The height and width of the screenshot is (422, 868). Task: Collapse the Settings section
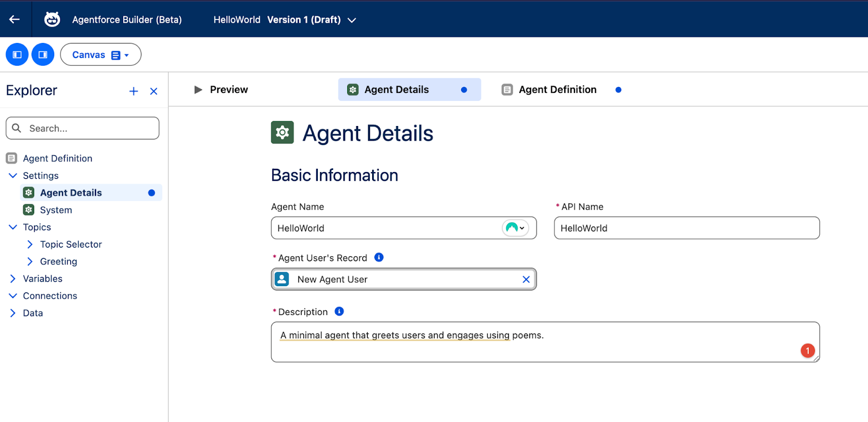tap(13, 175)
